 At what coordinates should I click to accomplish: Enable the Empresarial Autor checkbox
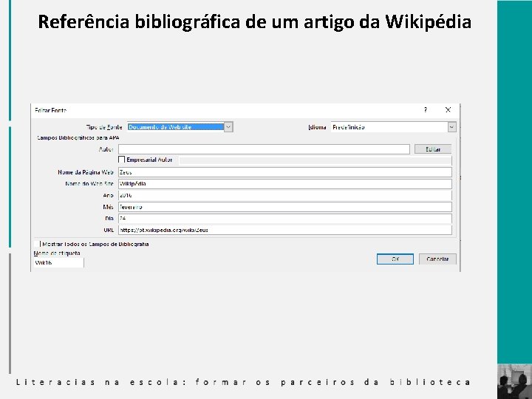pos(121,160)
